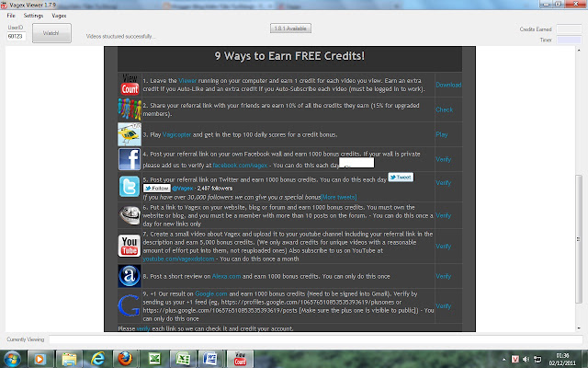
Task: Open the File menu
Action: (x=11, y=16)
